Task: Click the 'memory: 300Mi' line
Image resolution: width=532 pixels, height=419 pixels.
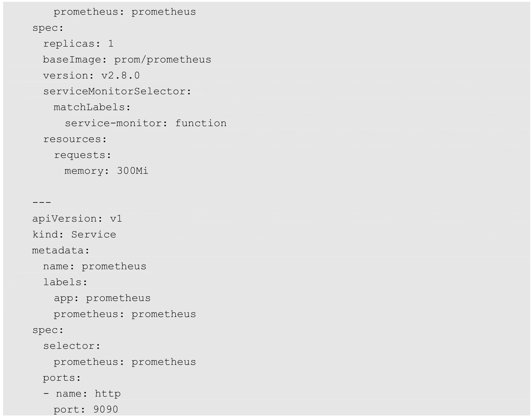Action: click(x=106, y=171)
